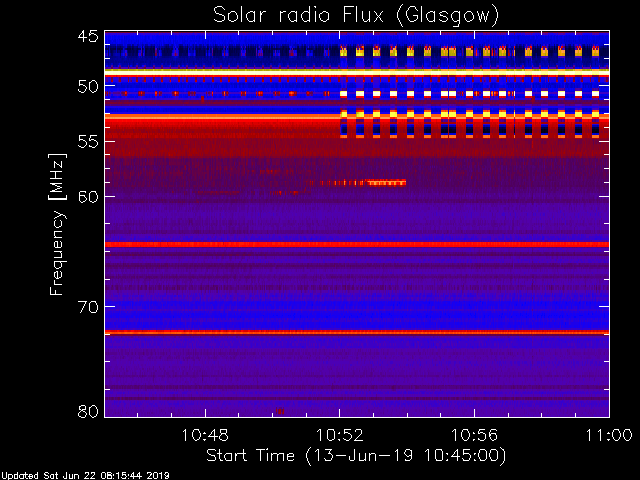Screen dimensions: 640x480
Task: Click the 45 MHz frequency label
Action: tap(88, 37)
